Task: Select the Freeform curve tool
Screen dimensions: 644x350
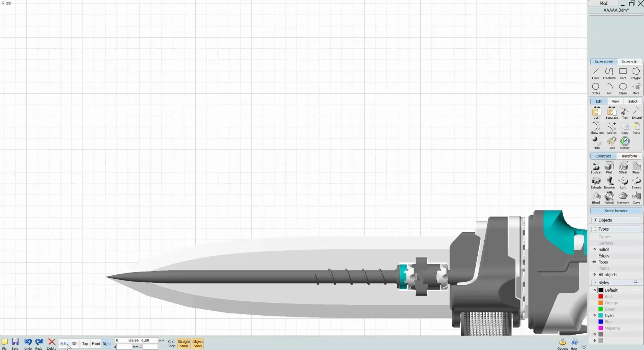Action: click(x=609, y=73)
